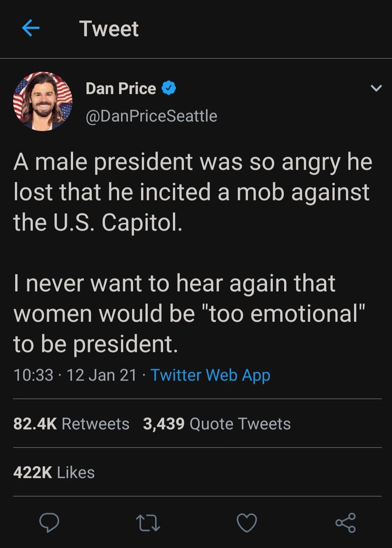
Task: Click the 12 Jan 21 date
Action: point(102,375)
